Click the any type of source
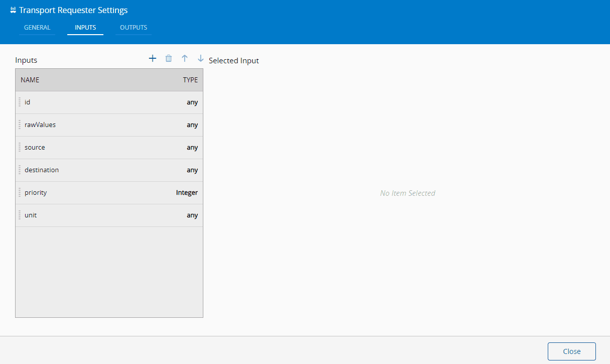This screenshot has width=610, height=364. (x=192, y=148)
